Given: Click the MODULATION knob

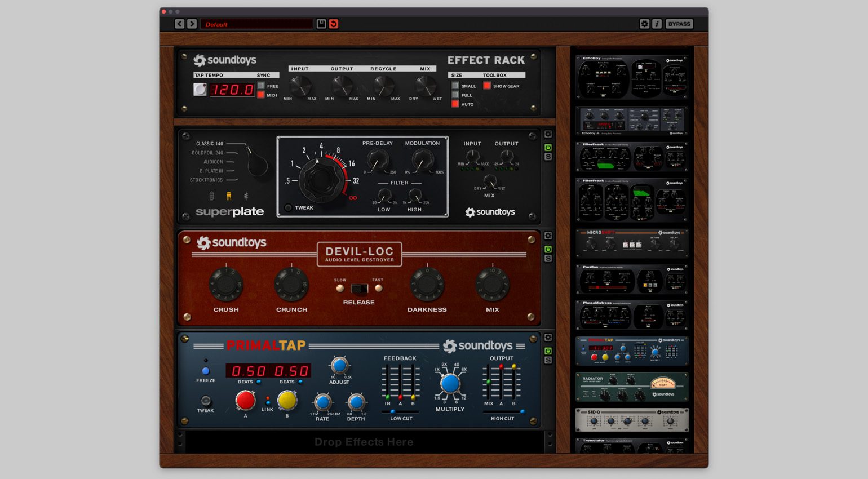Looking at the screenshot, I should (x=422, y=161).
